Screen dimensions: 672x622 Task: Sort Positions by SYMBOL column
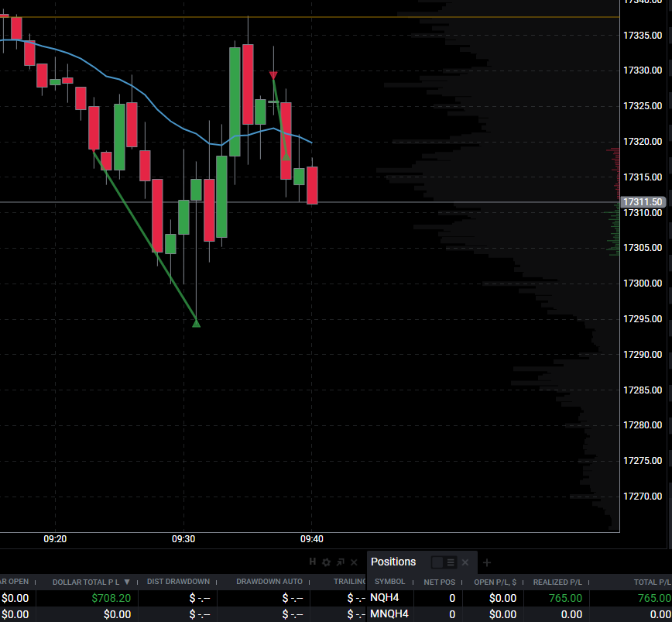(x=389, y=581)
